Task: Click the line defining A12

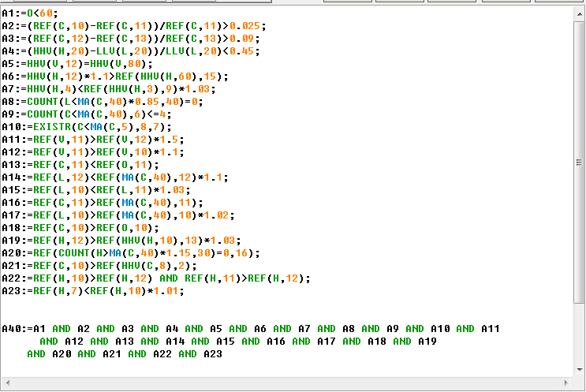Action: [x=93, y=152]
